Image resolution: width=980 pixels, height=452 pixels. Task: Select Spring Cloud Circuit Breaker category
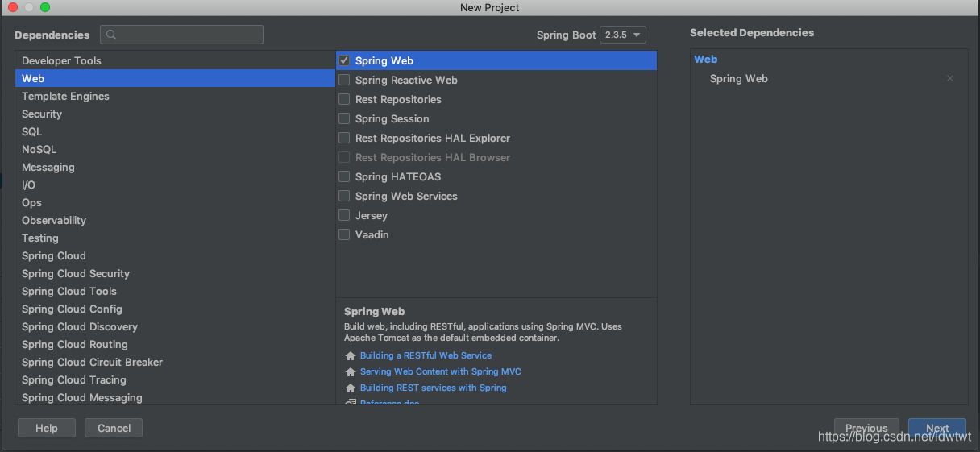(x=175, y=362)
